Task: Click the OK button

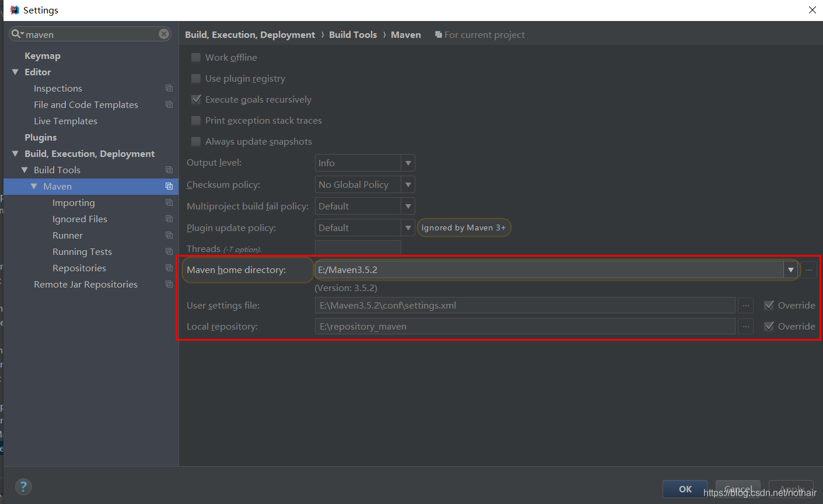Action: coord(685,489)
